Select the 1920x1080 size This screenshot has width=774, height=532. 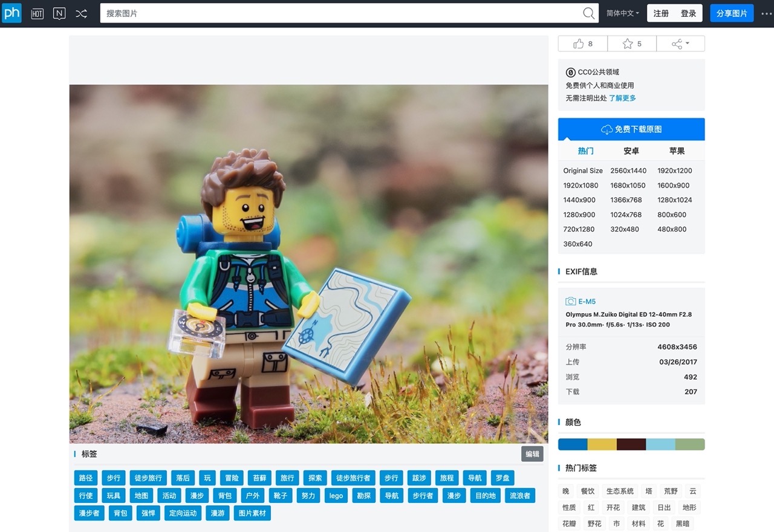pos(580,186)
